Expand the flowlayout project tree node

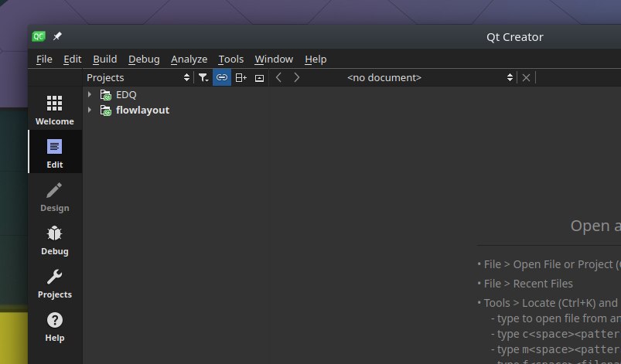(90, 110)
